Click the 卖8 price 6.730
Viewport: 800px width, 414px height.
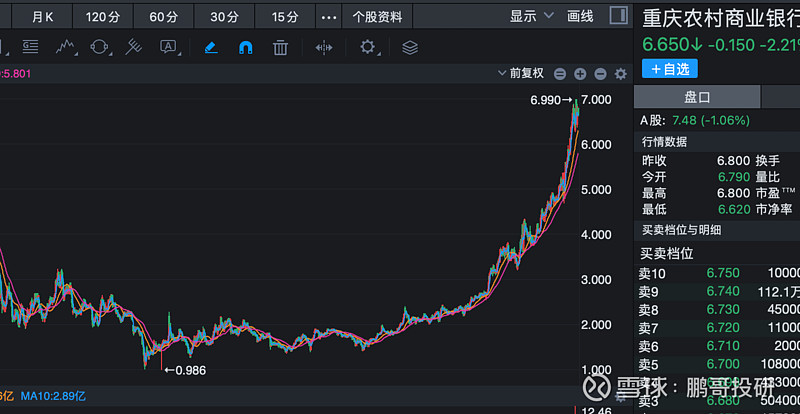[723, 309]
